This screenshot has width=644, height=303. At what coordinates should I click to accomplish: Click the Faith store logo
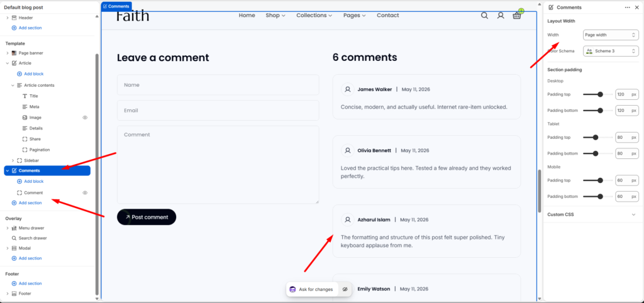(133, 16)
